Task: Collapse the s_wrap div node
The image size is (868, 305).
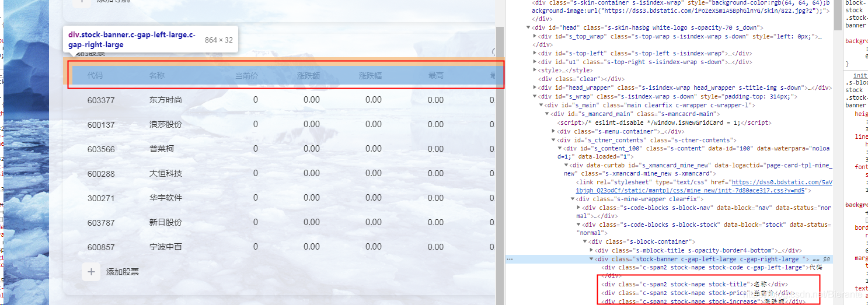Action: coord(535,96)
